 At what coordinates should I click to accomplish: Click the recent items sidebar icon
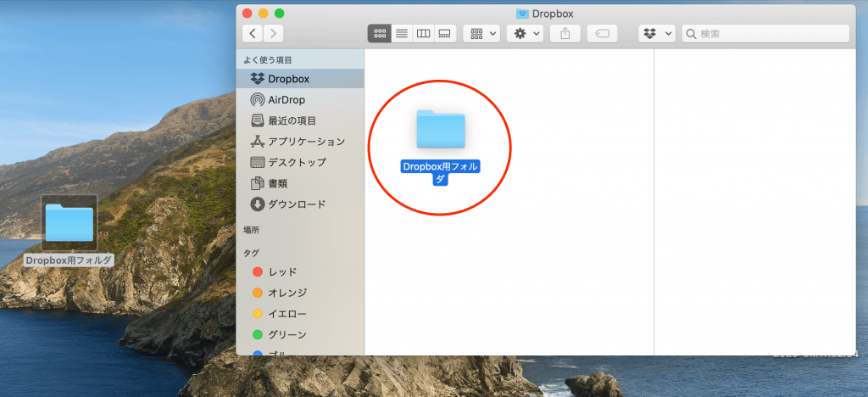click(258, 120)
